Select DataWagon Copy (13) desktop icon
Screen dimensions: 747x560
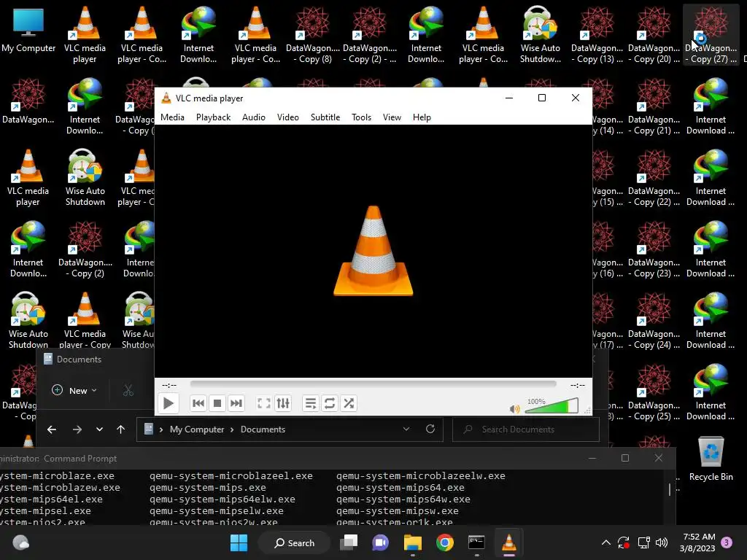[597, 34]
